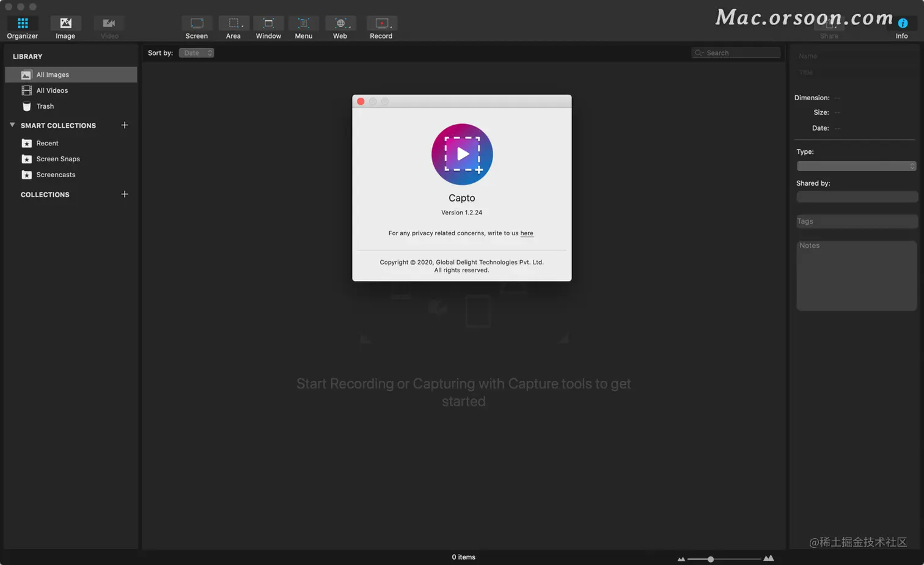The width and height of the screenshot is (924, 565).
Task: Choose the Window capture tool
Action: [268, 27]
